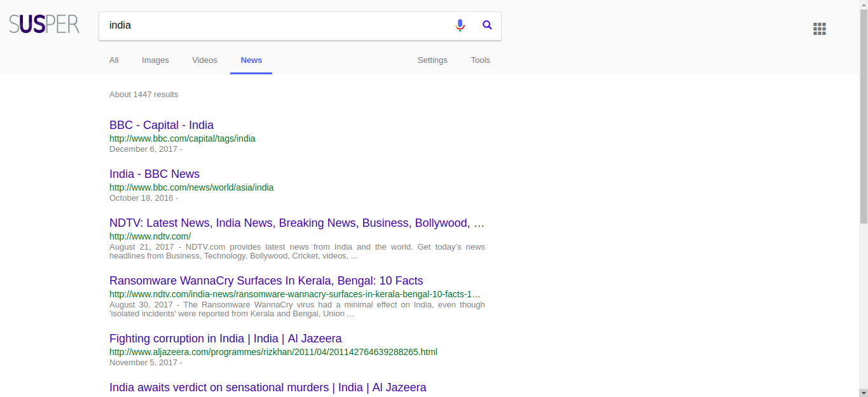Click the Susper logo
Viewport: 868px width, 397px height.
click(45, 25)
